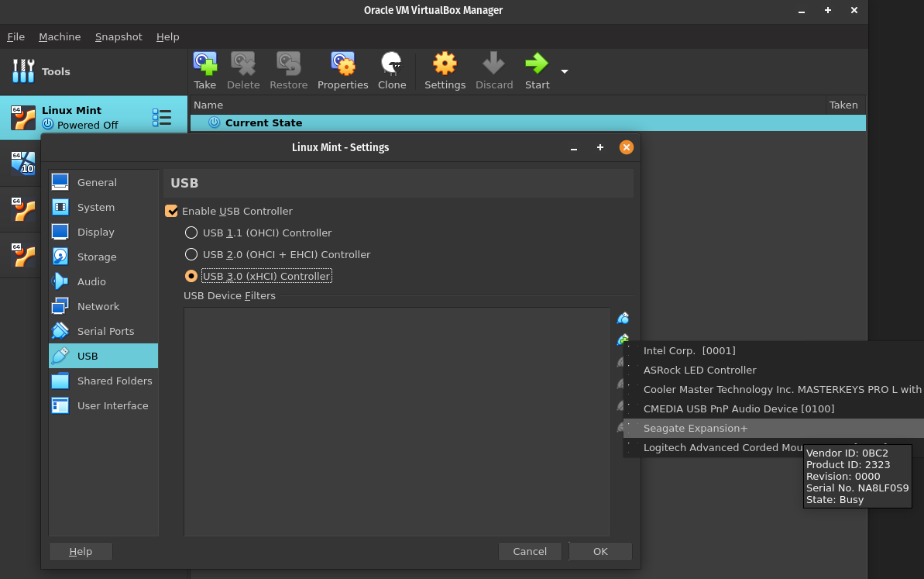924x579 pixels.
Task: Click Cancel in Settings dialog
Action: tap(530, 551)
